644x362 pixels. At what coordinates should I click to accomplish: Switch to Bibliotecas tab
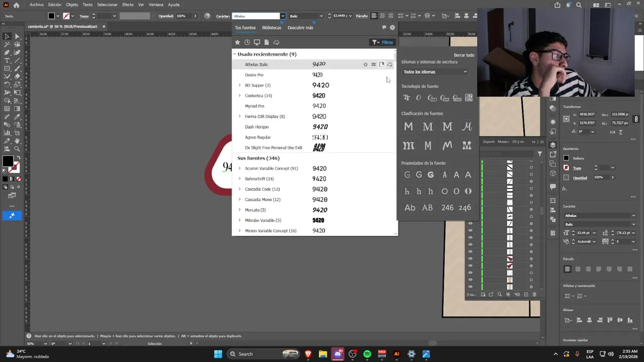click(x=272, y=28)
